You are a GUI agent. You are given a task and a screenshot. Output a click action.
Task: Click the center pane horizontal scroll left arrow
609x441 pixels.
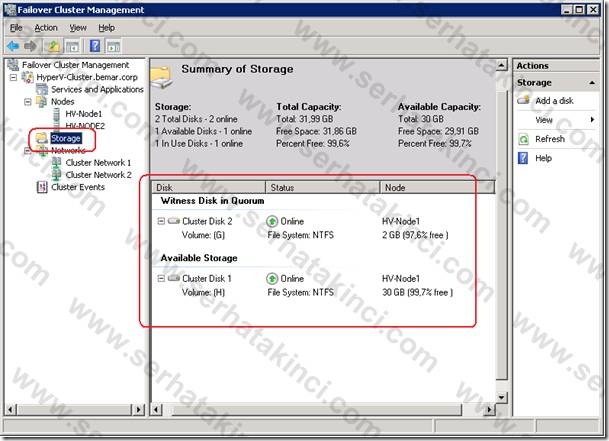click(157, 409)
